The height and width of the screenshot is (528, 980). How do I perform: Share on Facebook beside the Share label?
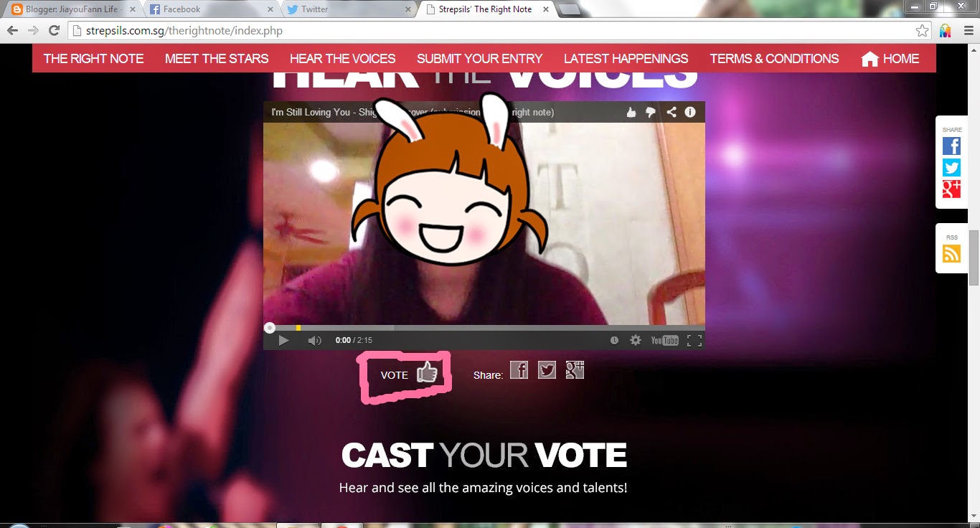[519, 369]
